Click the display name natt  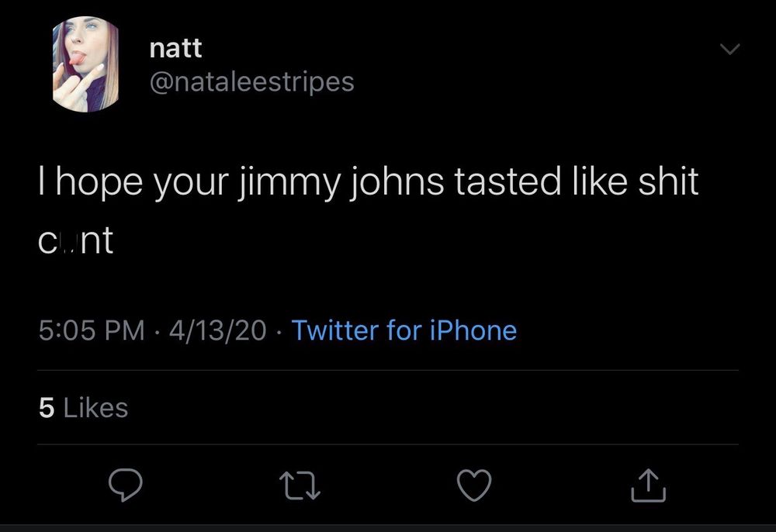click(x=175, y=47)
